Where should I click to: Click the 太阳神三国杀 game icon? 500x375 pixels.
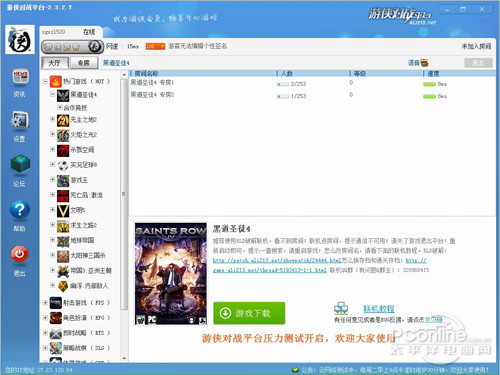point(63,256)
